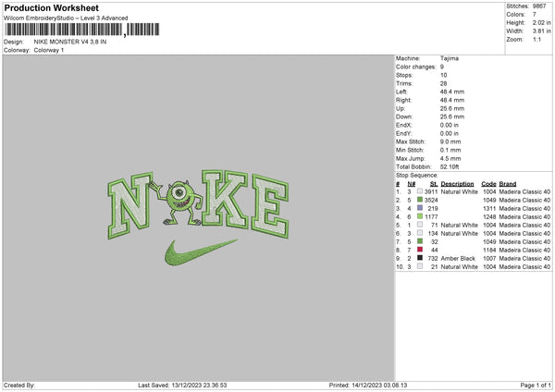
Task: Select the Zoom value '1:1'
Action: [536, 40]
